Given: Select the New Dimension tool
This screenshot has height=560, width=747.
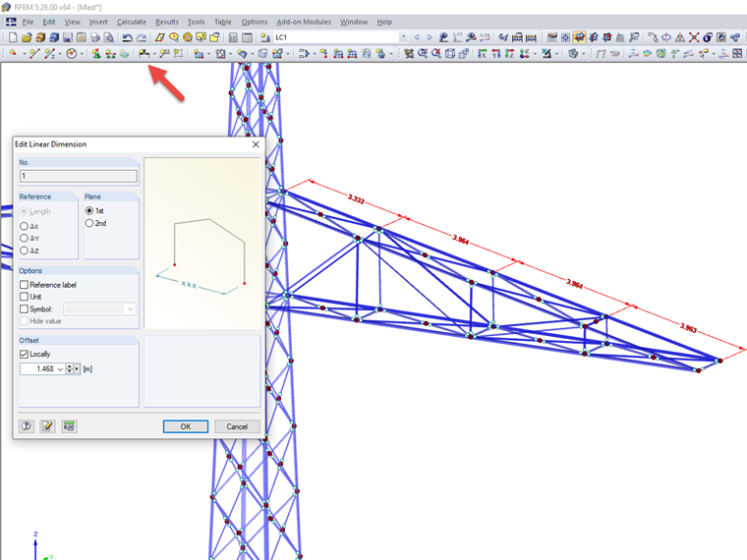Looking at the screenshot, I should pos(144,53).
